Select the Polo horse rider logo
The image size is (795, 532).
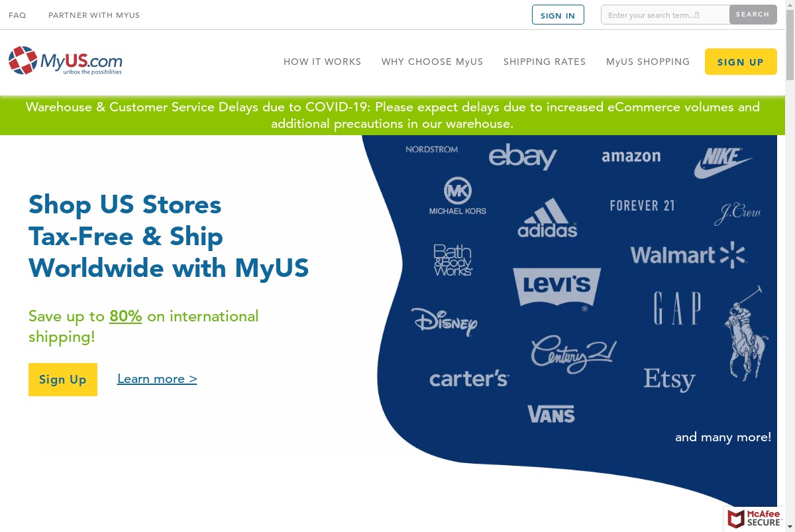point(746,333)
